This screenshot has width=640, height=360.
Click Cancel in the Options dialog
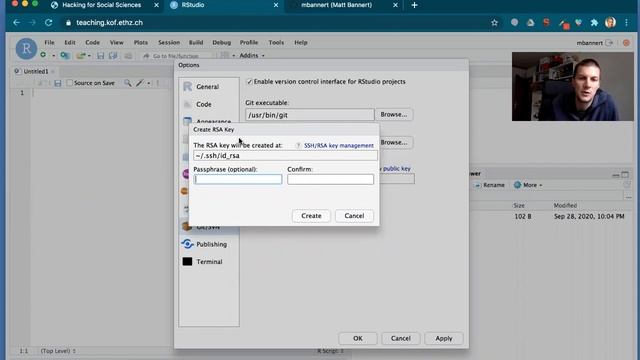coord(400,338)
